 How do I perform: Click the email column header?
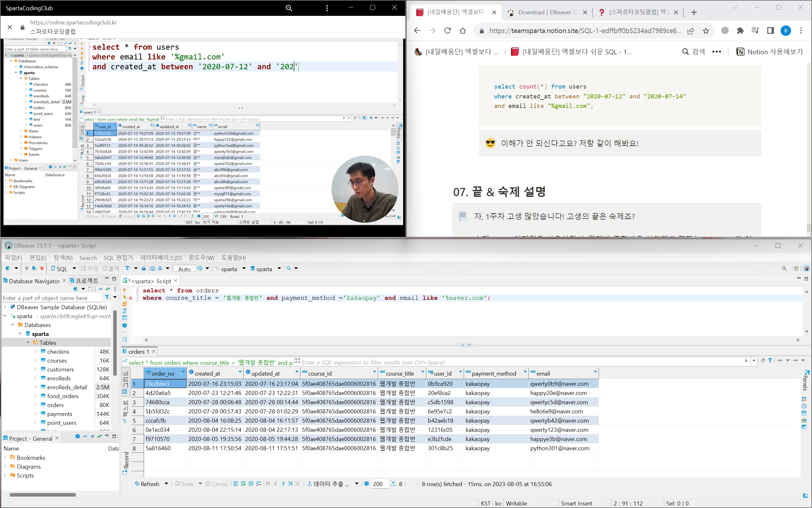click(563, 373)
